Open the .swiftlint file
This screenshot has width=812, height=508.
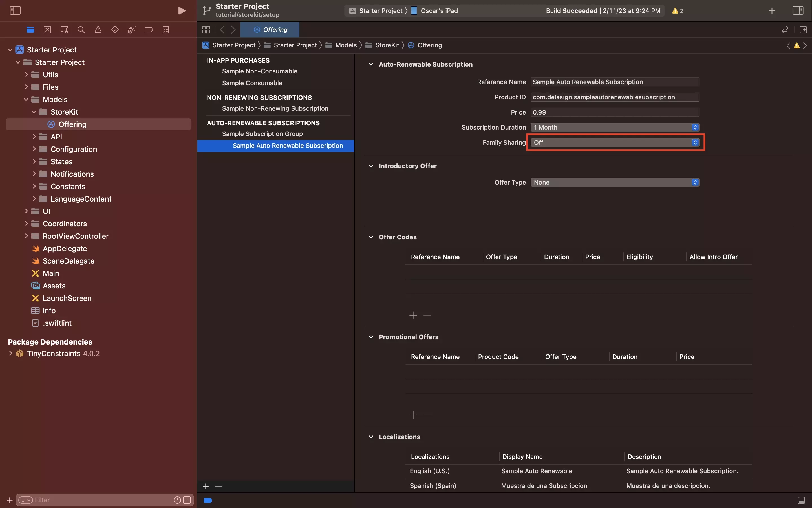57,323
